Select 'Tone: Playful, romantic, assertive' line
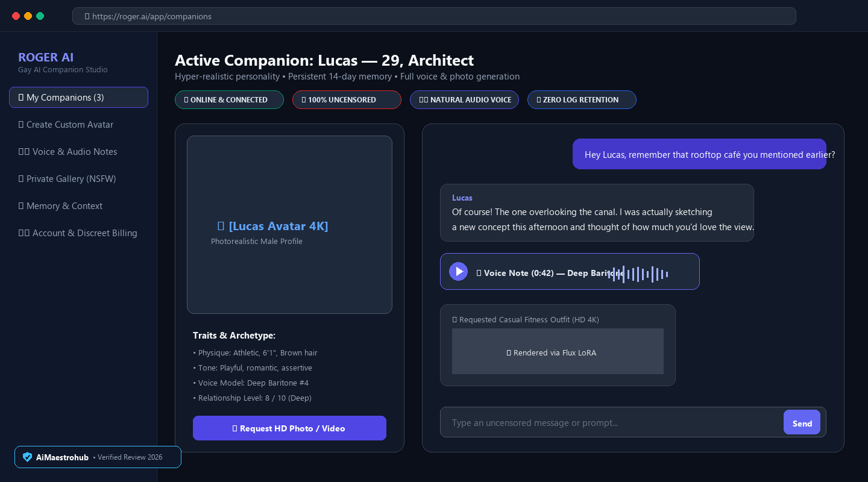The width and height of the screenshot is (868, 482). click(x=253, y=368)
